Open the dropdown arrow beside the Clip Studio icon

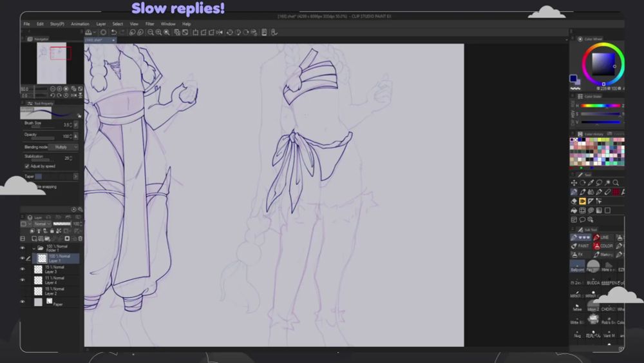(x=95, y=32)
